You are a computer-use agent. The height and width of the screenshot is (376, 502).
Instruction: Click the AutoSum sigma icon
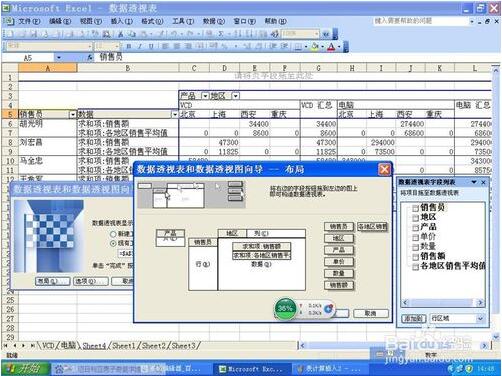coord(220,34)
